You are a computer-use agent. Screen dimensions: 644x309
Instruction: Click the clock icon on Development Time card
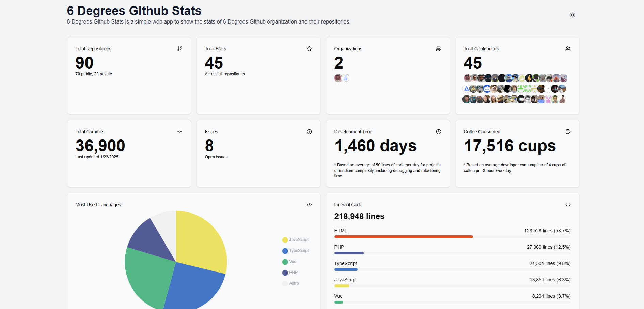[439, 131]
